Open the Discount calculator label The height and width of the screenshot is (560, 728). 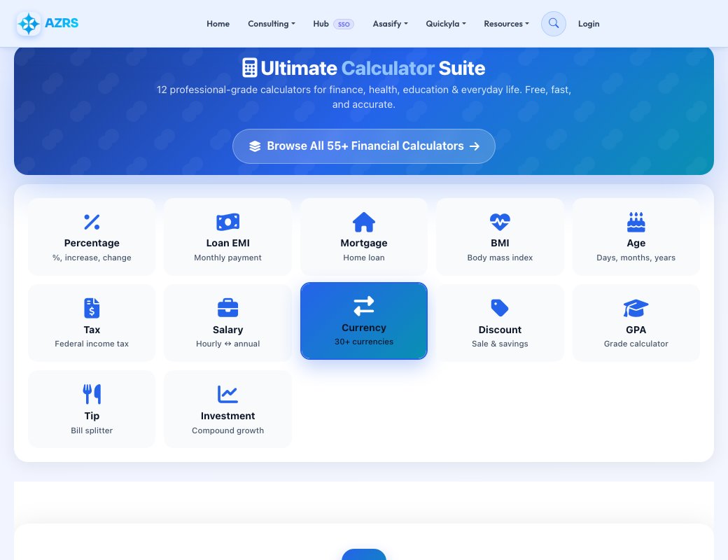pos(500,330)
